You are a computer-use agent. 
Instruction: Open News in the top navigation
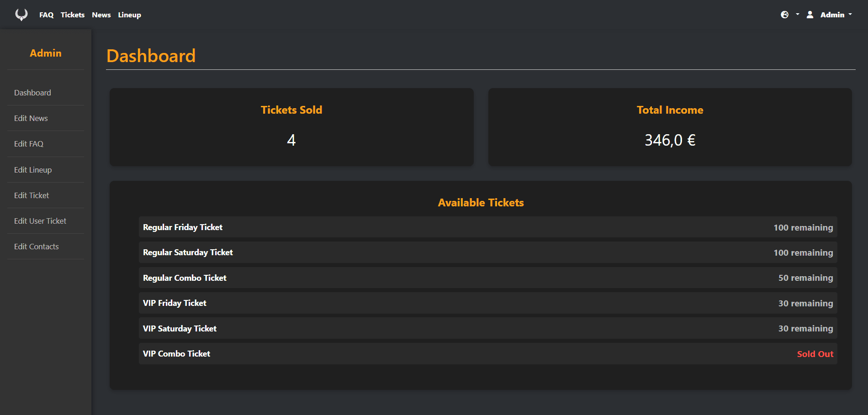101,15
